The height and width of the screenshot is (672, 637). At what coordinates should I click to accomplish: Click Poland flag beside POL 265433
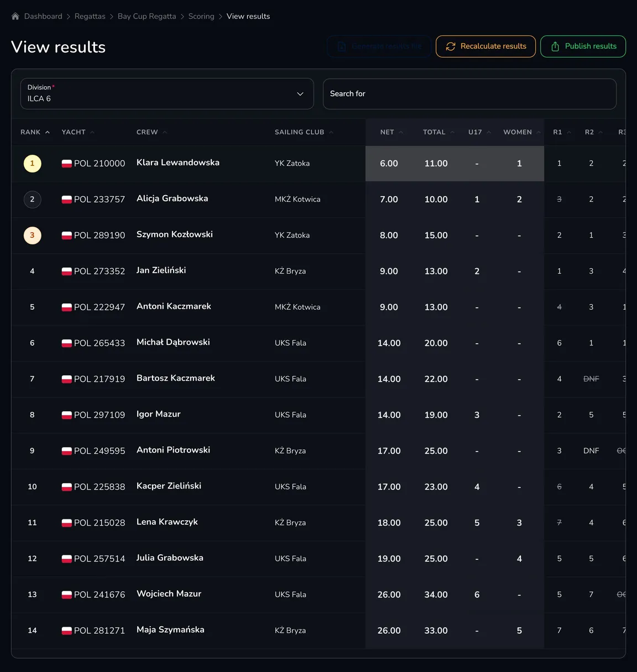[x=67, y=343]
